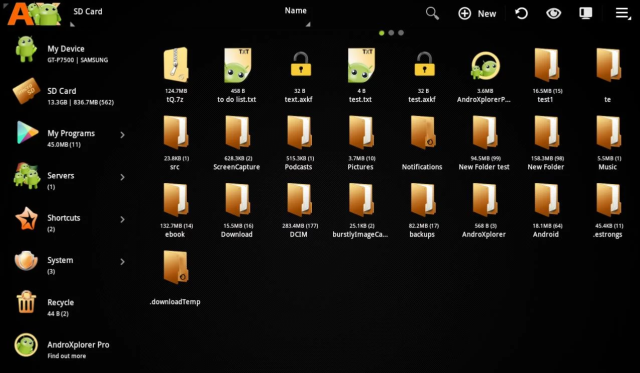Open the overflow menu icon

point(623,13)
